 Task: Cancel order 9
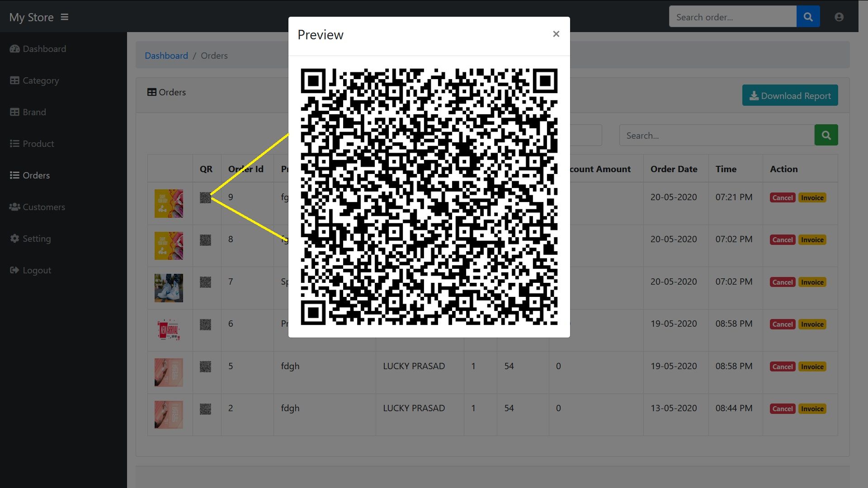[783, 197]
